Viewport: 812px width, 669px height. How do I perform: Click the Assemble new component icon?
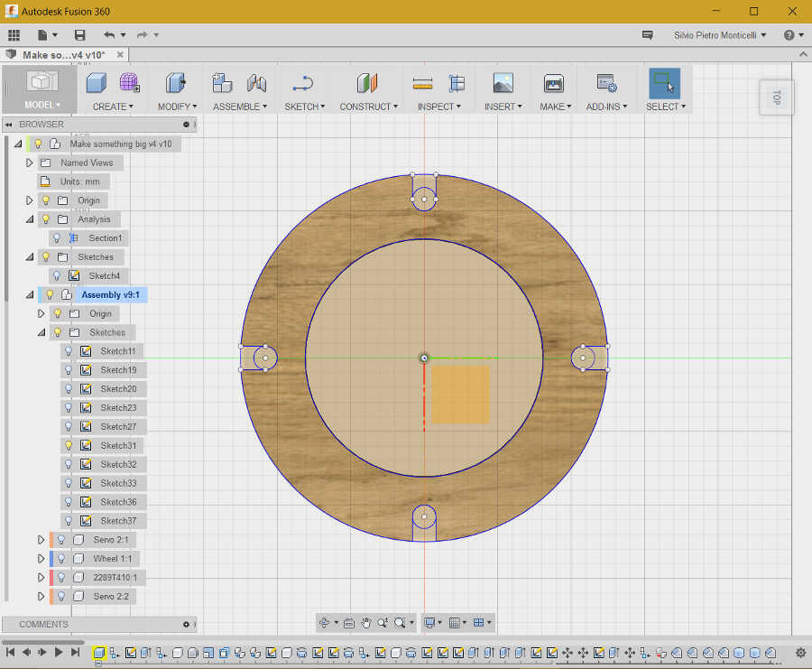(x=222, y=83)
